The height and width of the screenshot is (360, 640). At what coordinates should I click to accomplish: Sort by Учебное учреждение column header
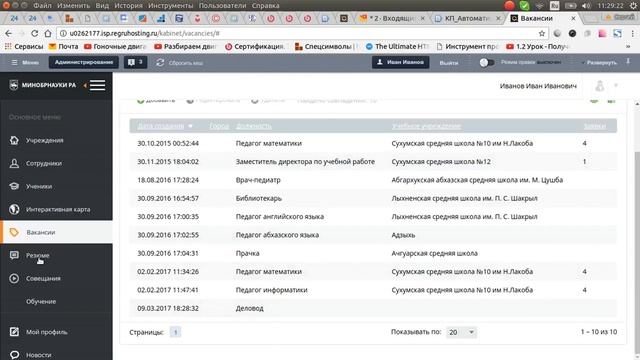click(426, 126)
